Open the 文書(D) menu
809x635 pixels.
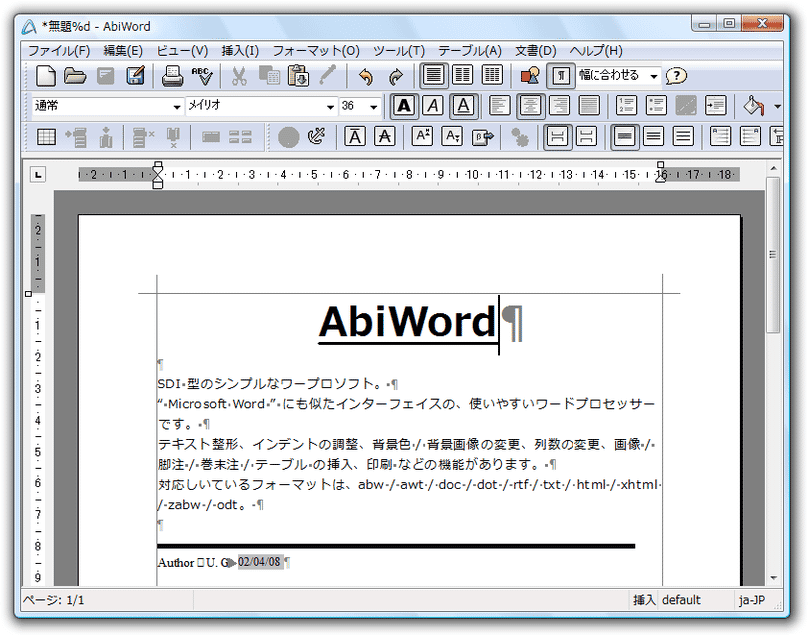536,51
